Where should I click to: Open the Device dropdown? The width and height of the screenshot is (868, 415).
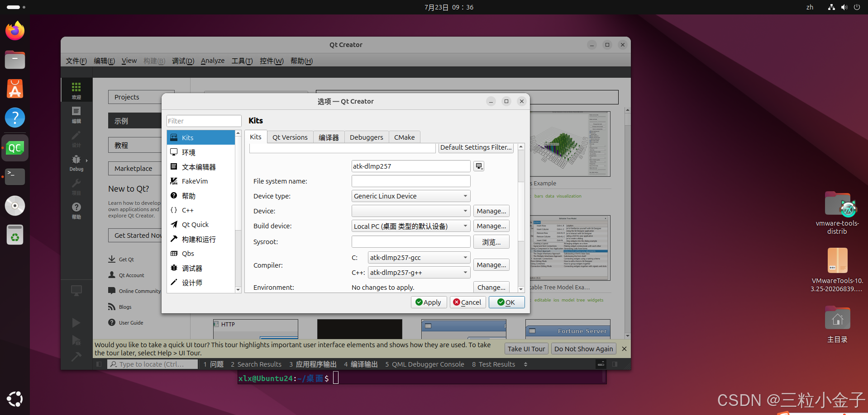(x=411, y=211)
